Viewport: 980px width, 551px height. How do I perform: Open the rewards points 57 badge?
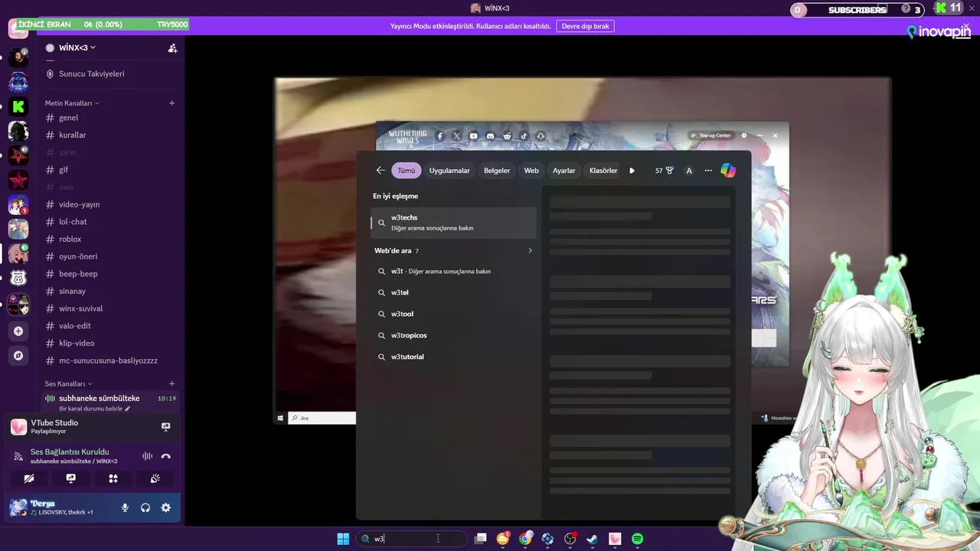pos(664,171)
